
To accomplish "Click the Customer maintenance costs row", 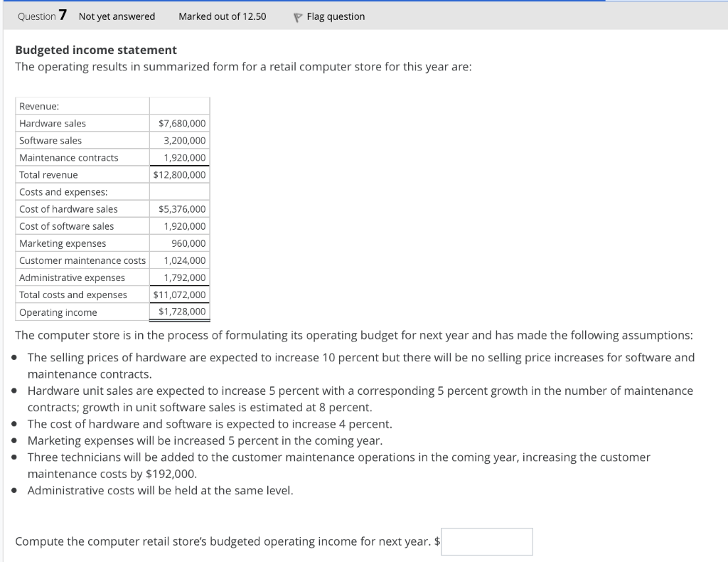I will coord(81,260).
